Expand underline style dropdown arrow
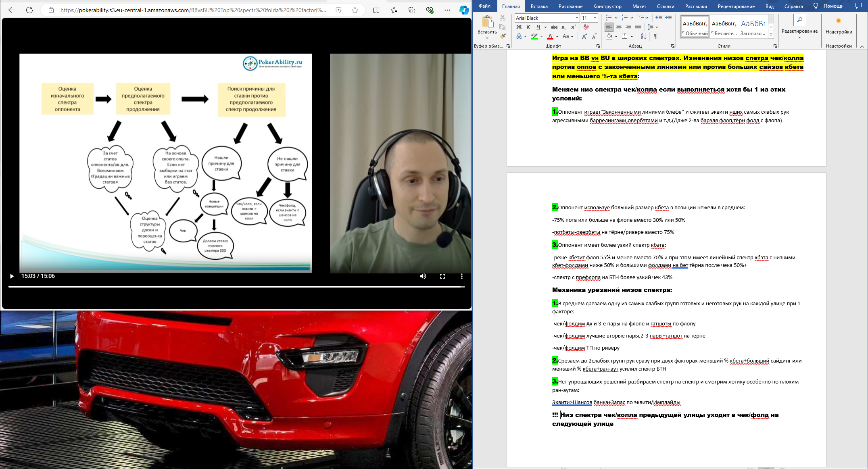Viewport: 868px width, 469px height. coord(545,27)
